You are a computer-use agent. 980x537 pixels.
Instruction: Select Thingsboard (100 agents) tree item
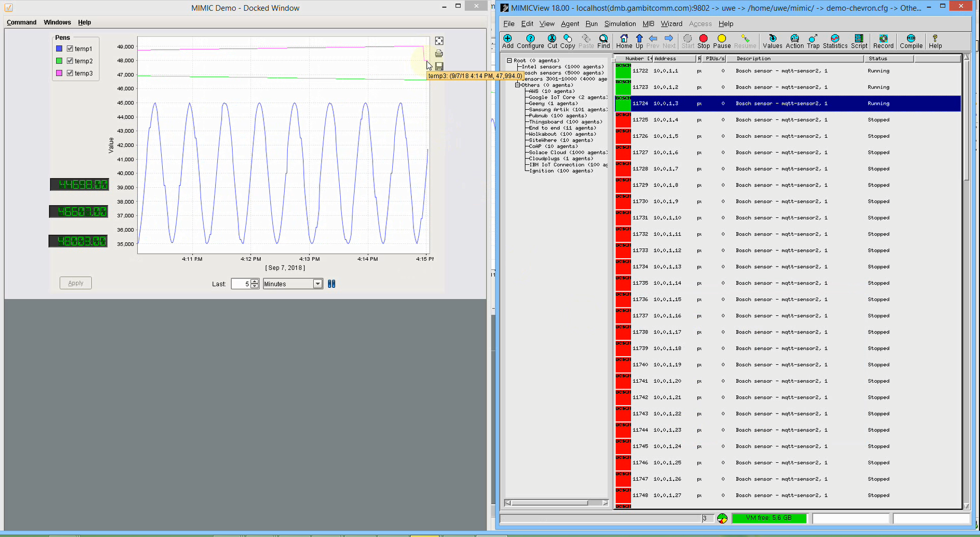pyautogui.click(x=566, y=122)
